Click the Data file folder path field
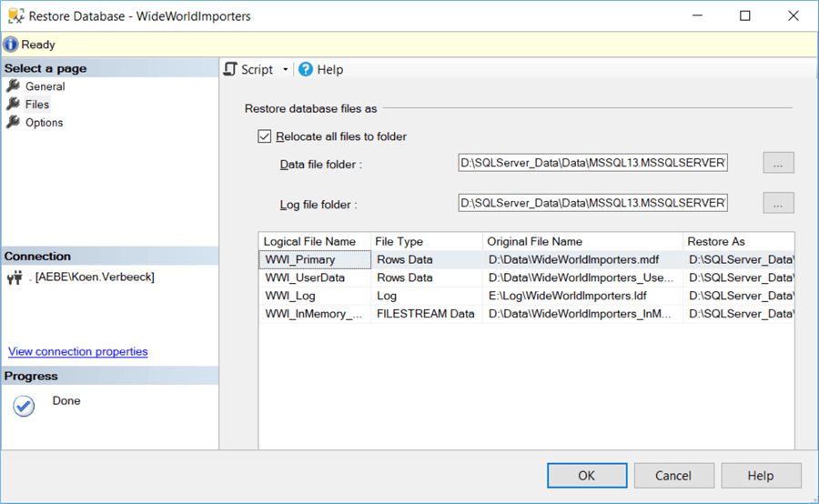 click(x=592, y=163)
